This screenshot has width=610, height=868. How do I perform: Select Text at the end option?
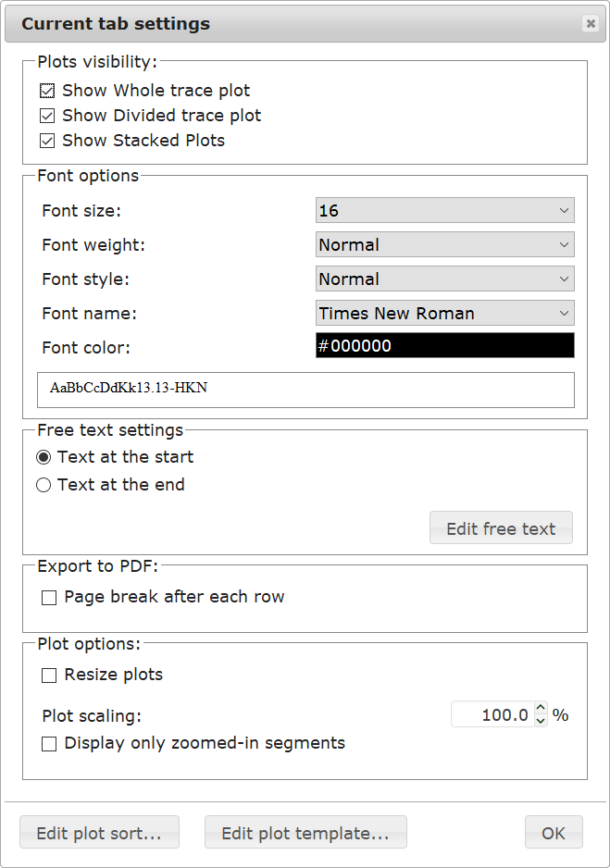tap(44, 485)
